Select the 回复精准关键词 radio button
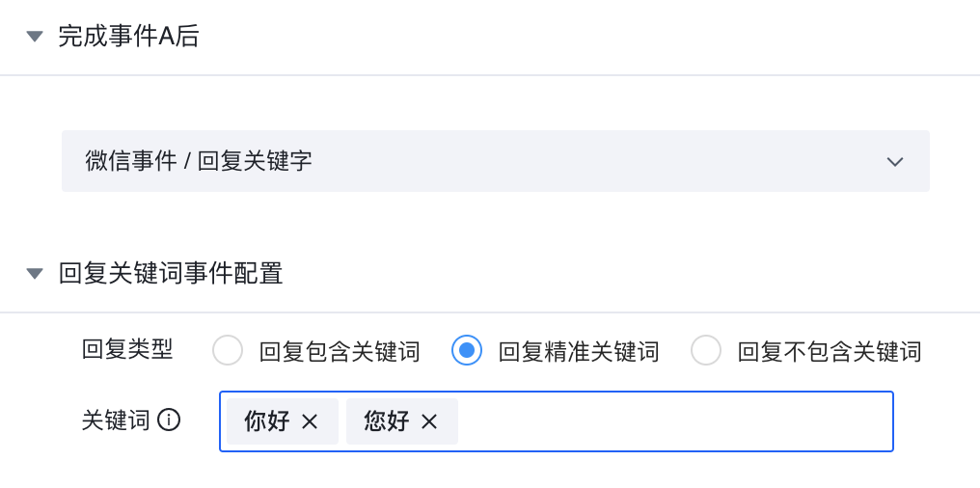The width and height of the screenshot is (980, 488). click(467, 351)
